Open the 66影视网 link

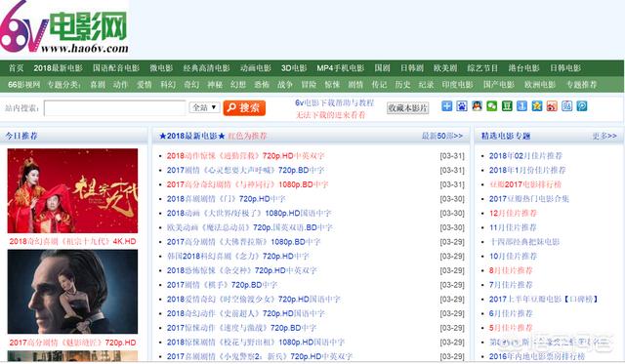[x=23, y=85]
